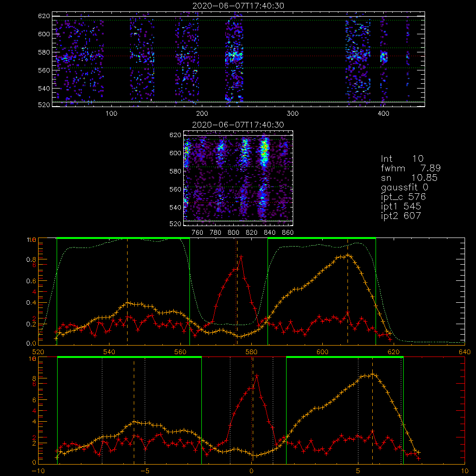476x476 pixels.
Task: Click the wide top spectrogram image
Action: point(238,59)
